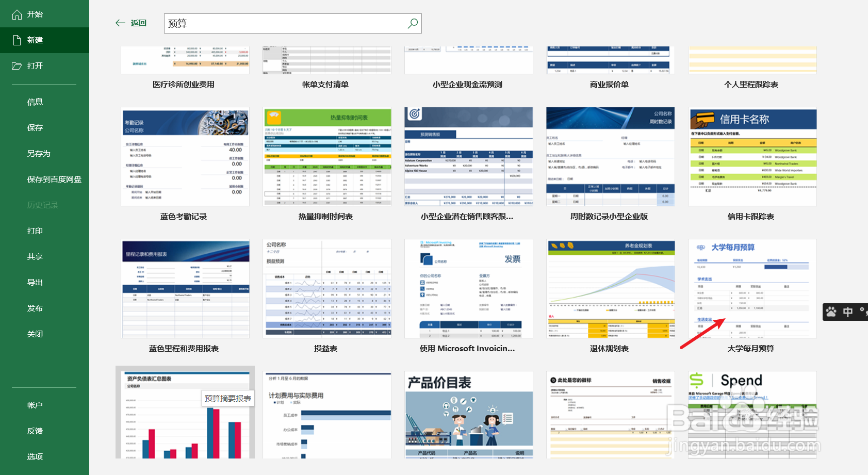Open the 计划费用与实际费用 template thumbnail
The image size is (868, 475).
327,415
